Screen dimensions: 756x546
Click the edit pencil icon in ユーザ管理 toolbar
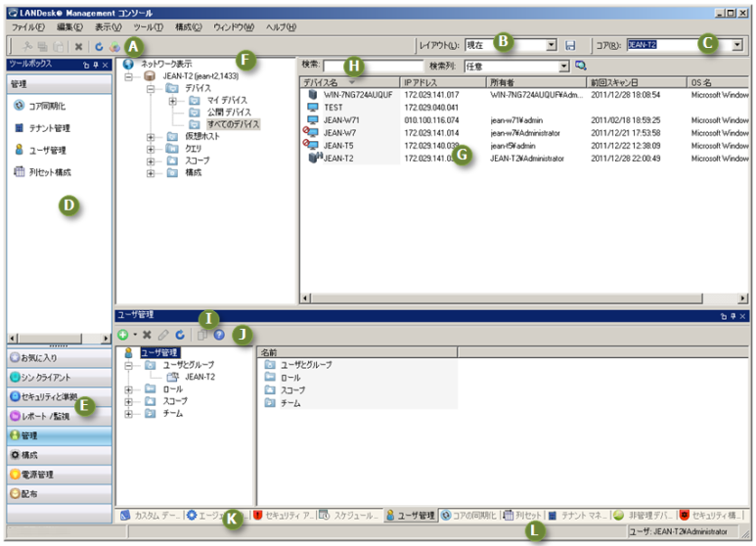click(x=163, y=335)
